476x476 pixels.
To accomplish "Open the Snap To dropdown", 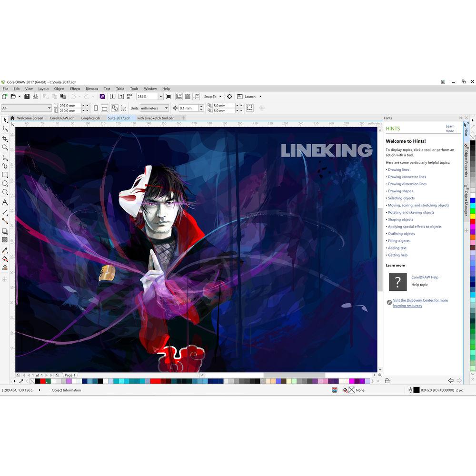I will pos(212,97).
